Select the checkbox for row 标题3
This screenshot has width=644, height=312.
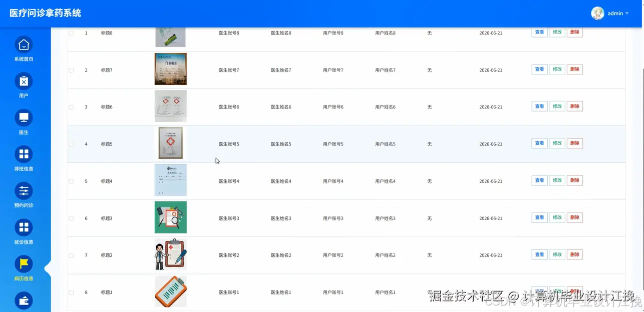point(71,217)
